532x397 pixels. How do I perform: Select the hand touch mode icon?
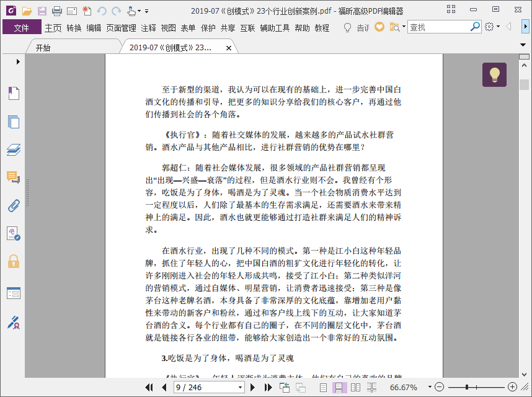pos(131,11)
